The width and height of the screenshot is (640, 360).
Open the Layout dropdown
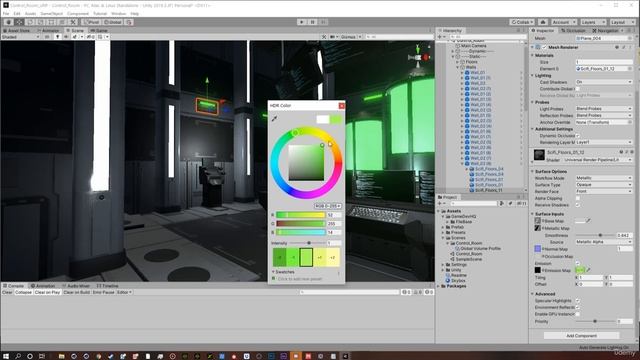click(x=622, y=22)
